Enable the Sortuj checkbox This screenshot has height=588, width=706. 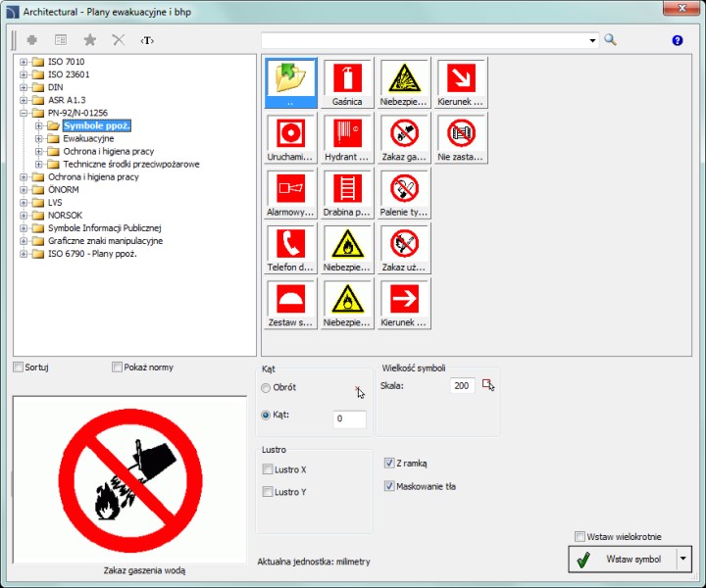(x=20, y=367)
